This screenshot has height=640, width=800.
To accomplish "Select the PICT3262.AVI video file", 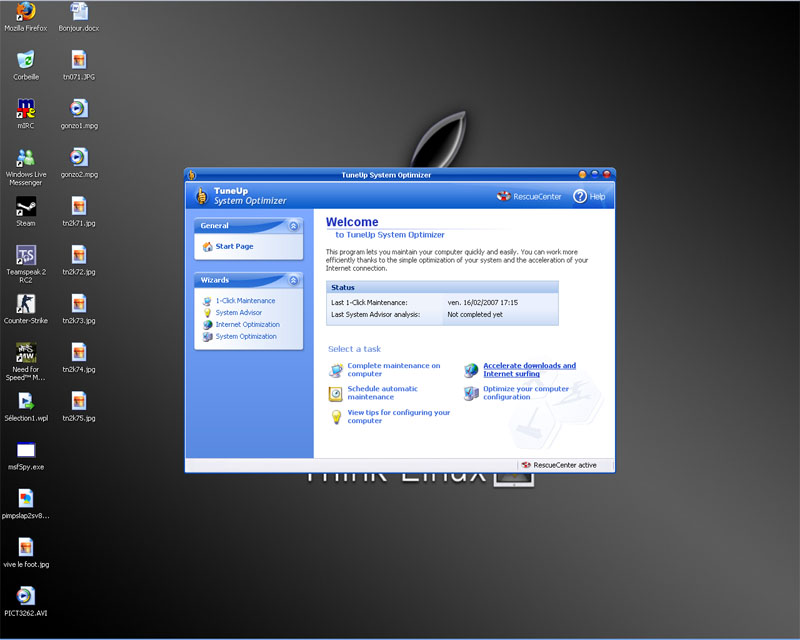I will coord(26,601).
